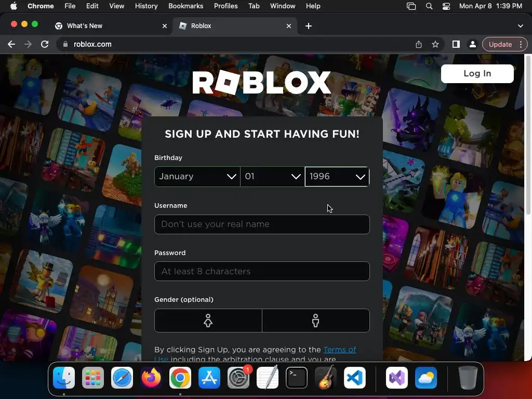Viewport: 532px width, 399px height.
Task: Click the Chrome Update button
Action: tap(500, 45)
